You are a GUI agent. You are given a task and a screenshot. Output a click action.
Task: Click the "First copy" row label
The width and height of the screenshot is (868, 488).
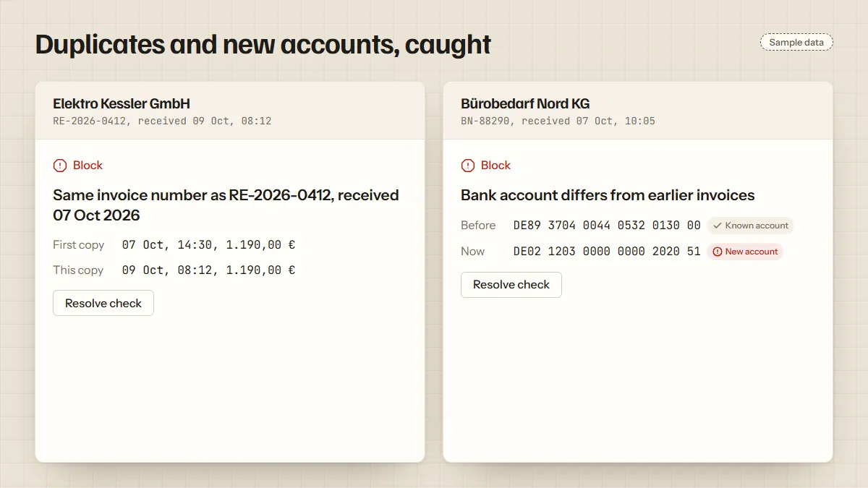(79, 245)
